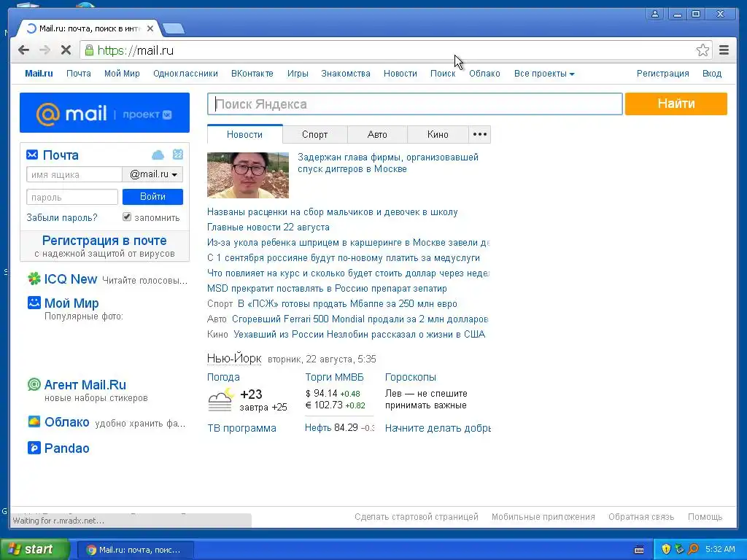Open a new browser tab
747x560 pixels.
pyautogui.click(x=174, y=29)
